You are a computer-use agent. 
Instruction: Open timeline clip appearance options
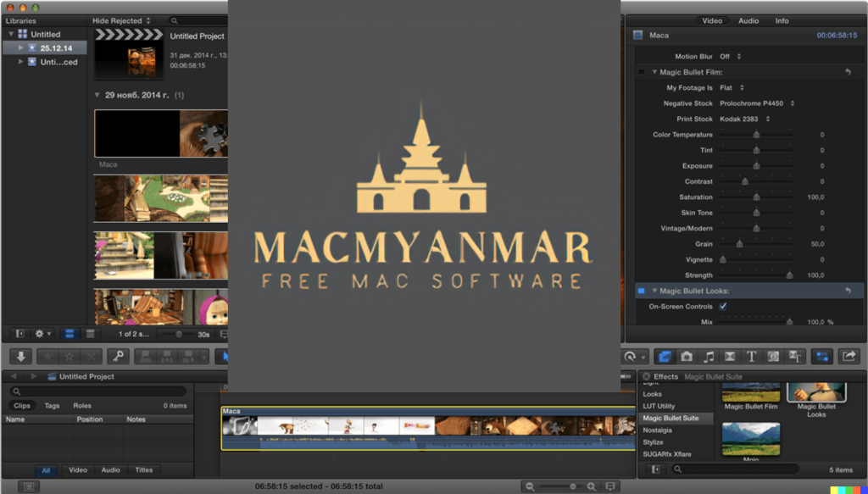610,486
